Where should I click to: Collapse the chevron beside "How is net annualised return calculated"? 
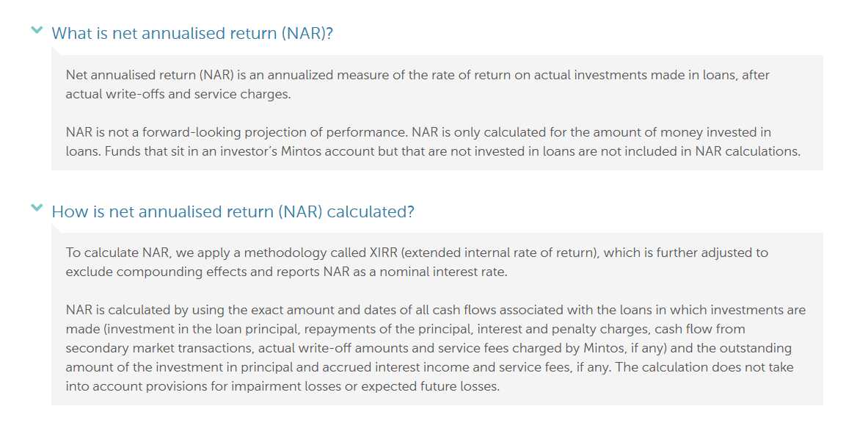pyautogui.click(x=37, y=209)
